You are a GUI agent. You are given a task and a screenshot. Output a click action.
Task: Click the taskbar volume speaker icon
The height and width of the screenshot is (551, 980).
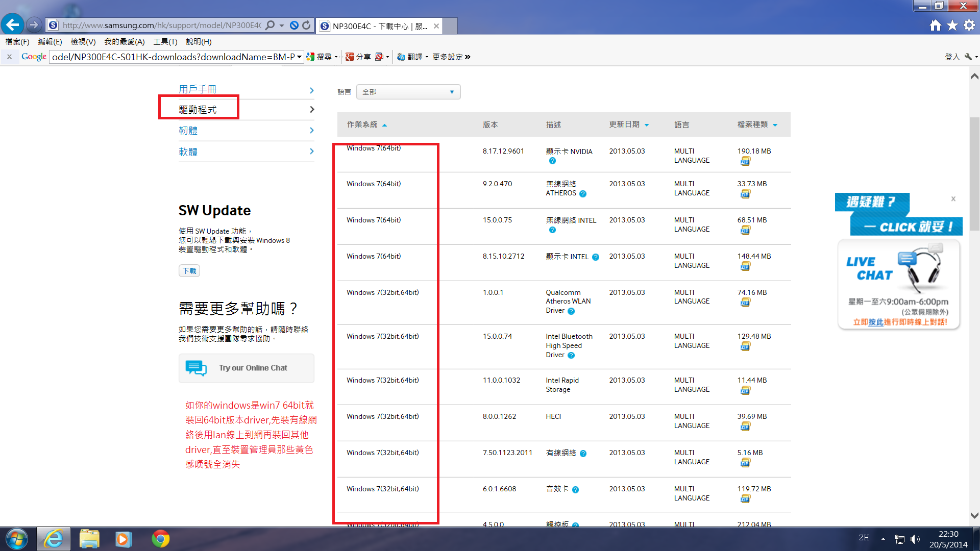pyautogui.click(x=915, y=539)
